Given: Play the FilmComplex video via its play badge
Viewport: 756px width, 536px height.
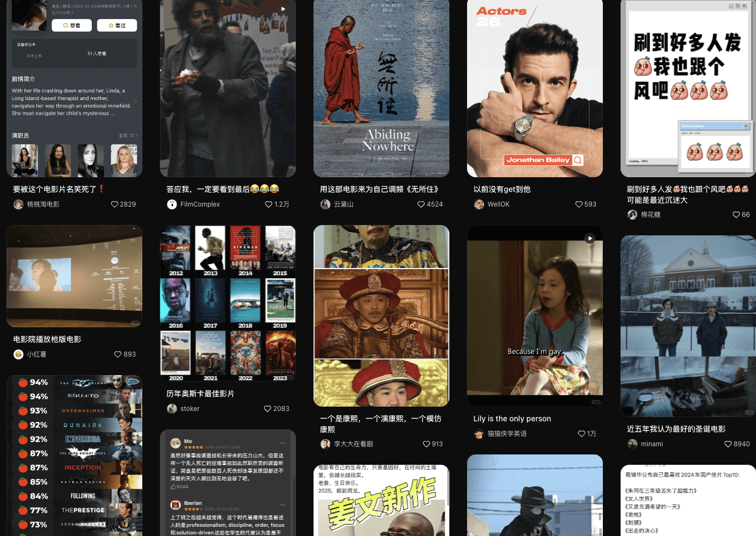Looking at the screenshot, I should (x=283, y=9).
